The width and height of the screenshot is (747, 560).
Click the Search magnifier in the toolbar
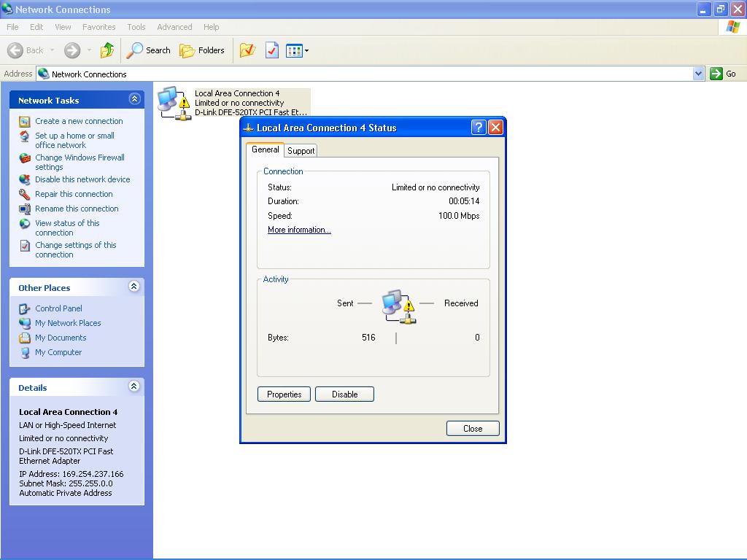point(136,50)
